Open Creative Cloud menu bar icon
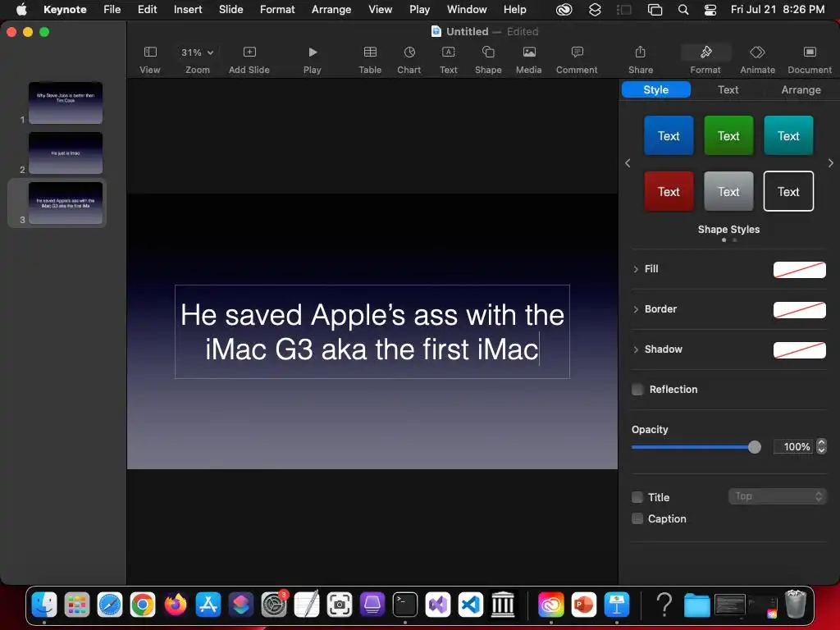Viewport: 840px width, 630px height. click(564, 10)
